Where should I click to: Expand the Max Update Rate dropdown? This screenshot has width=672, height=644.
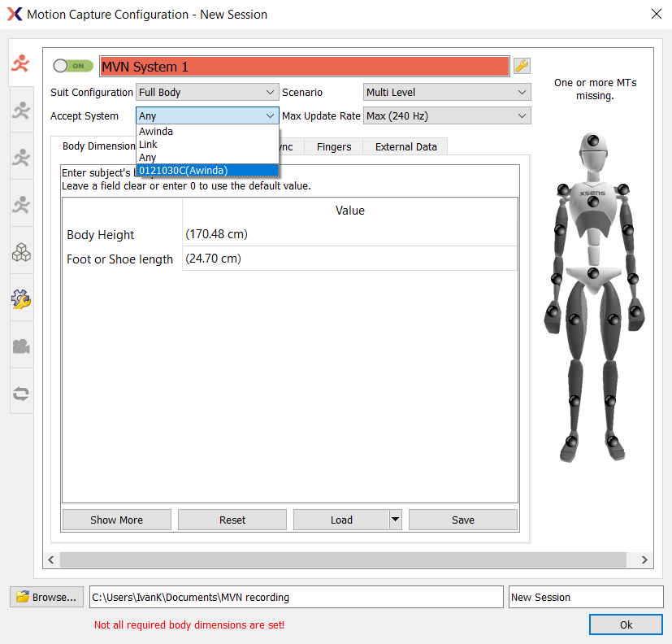(x=446, y=116)
